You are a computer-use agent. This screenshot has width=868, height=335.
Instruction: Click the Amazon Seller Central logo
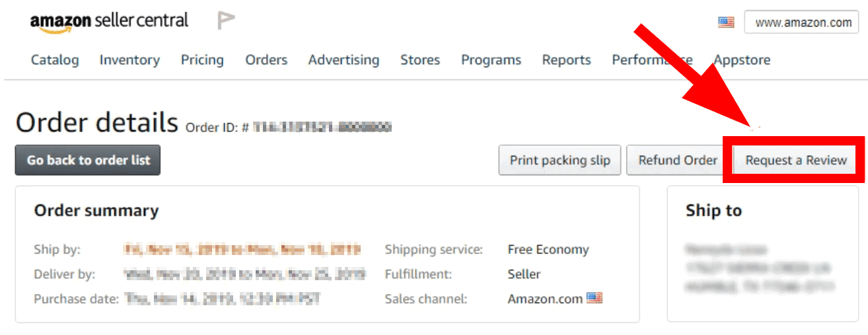click(x=109, y=21)
